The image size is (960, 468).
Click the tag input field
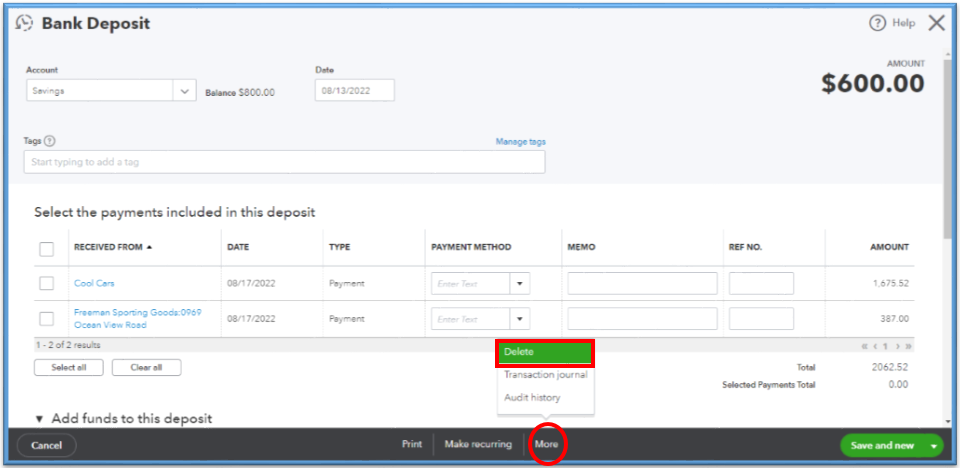284,162
